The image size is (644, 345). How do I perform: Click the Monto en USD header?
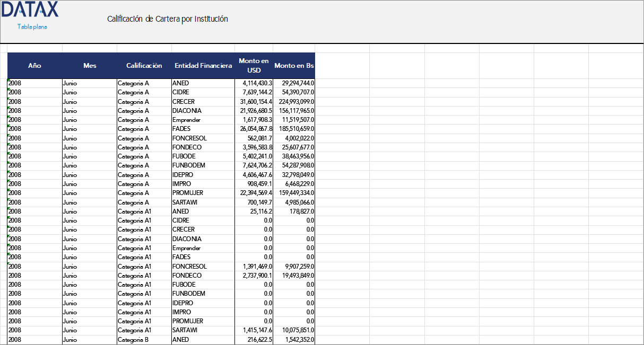[254, 66]
